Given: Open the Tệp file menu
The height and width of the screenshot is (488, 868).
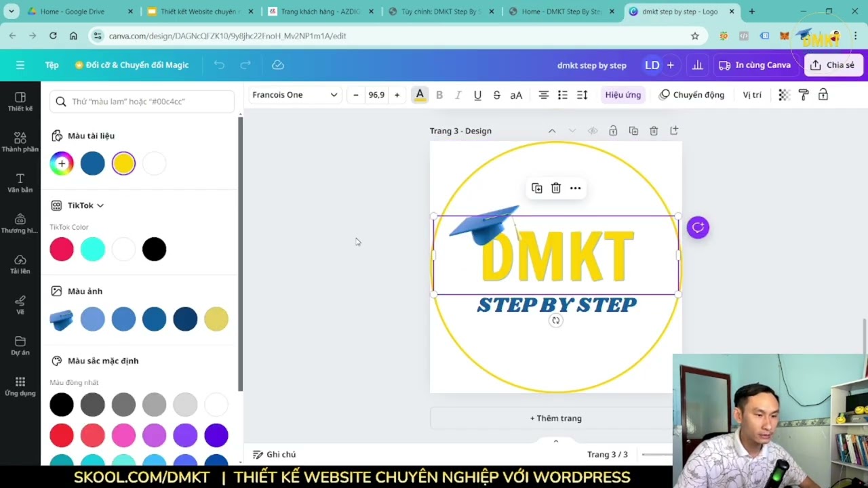Looking at the screenshot, I should 52,65.
